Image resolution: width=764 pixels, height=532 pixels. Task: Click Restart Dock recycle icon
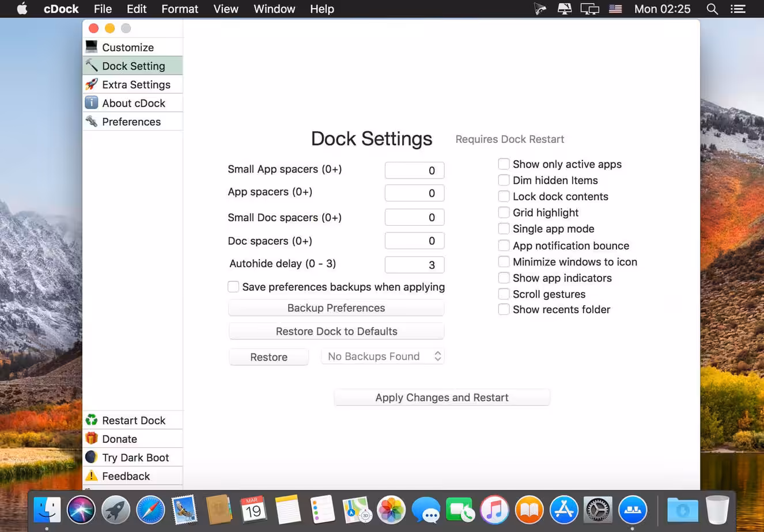point(92,420)
